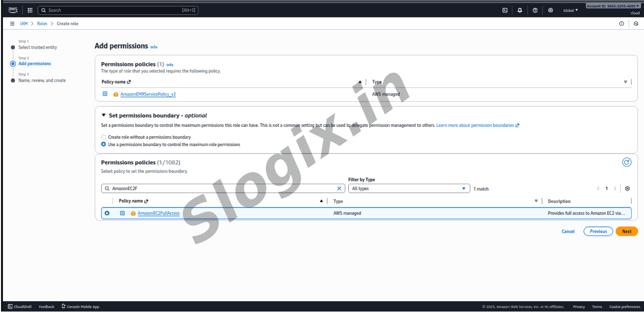This screenshot has height=312, width=644.
Task: Open the AWS services grid menu
Action: (30, 10)
